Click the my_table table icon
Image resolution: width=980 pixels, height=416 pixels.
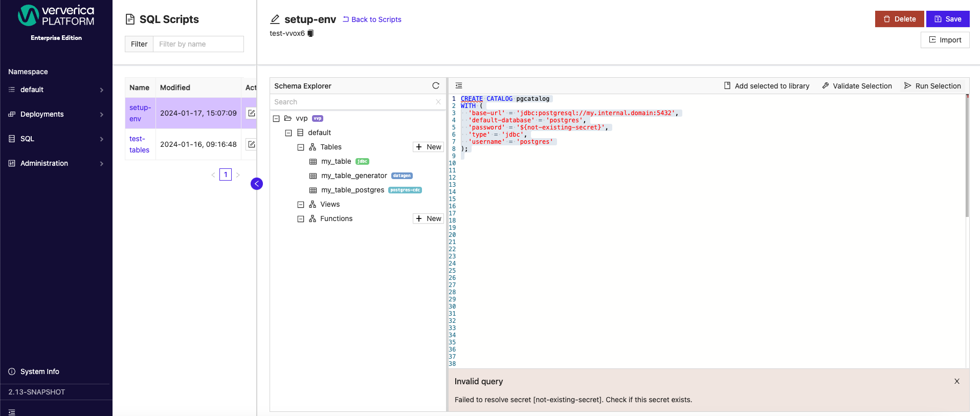[313, 162]
